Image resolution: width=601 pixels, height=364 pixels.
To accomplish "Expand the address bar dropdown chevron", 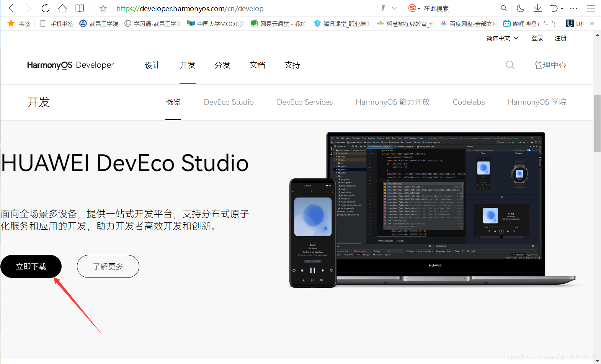I will coord(395,8).
